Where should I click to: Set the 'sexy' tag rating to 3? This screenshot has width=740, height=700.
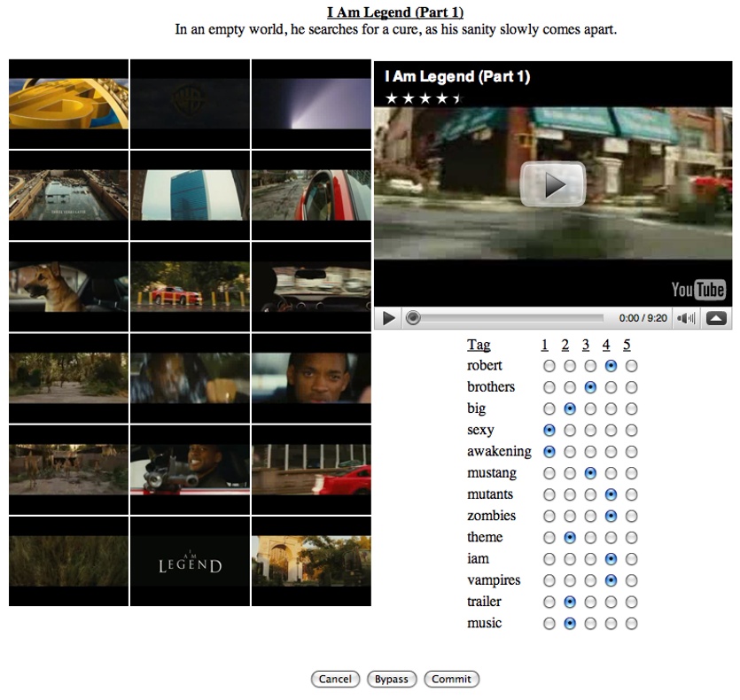[588, 431]
